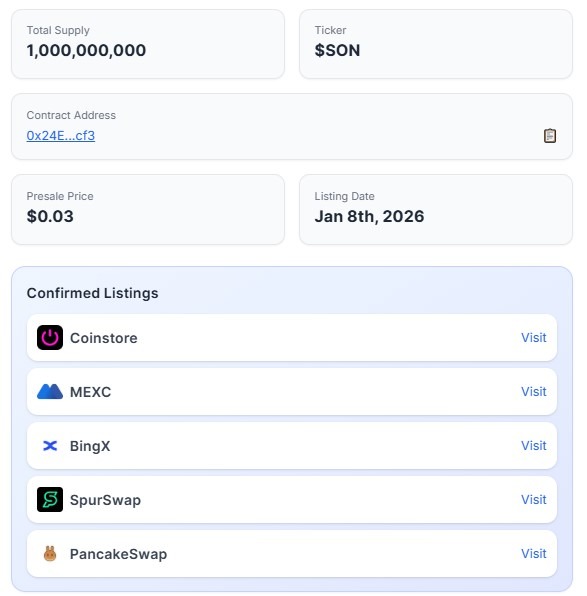Image resolution: width=587 pixels, height=596 pixels.
Task: Select the SpurSwap exchange name
Action: [x=105, y=500]
